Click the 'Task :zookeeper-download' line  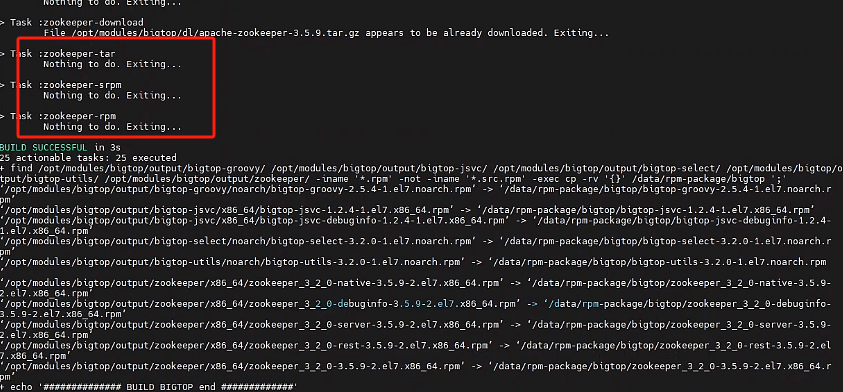72,23
